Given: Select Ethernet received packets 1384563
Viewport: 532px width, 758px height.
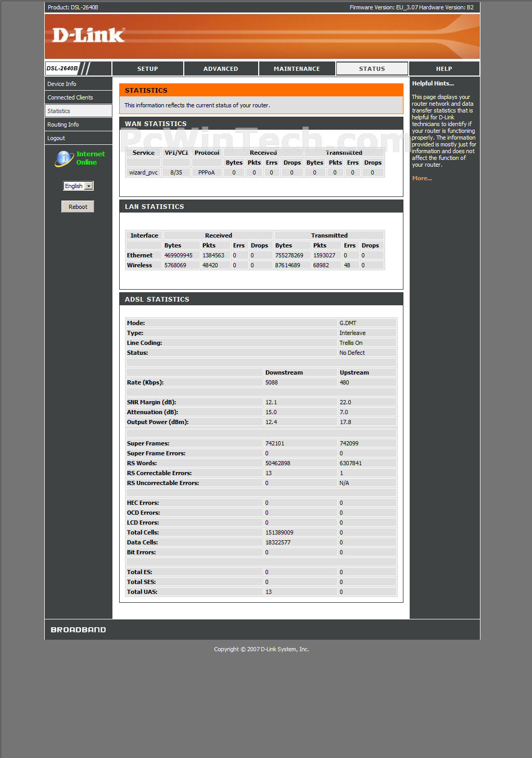Looking at the screenshot, I should coord(213,255).
